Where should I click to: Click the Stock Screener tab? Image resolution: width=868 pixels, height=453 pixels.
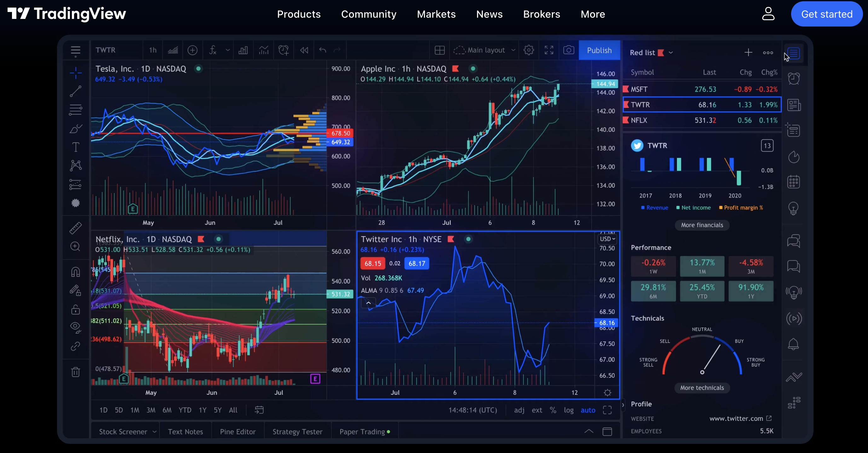coord(123,432)
